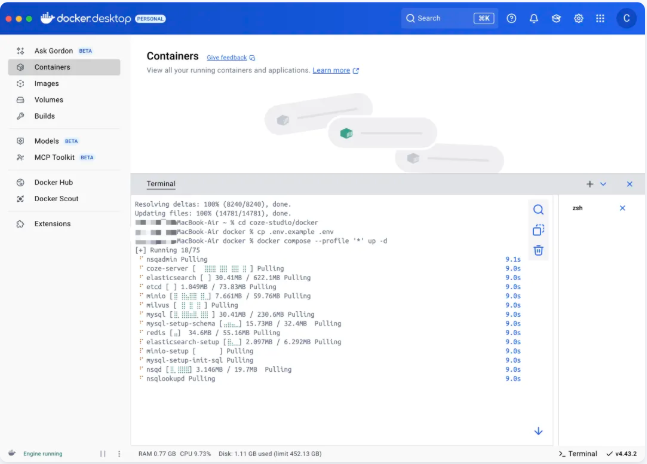The height and width of the screenshot is (464, 647).
Task: Copy terminal contents using copy icon
Action: [538, 230]
